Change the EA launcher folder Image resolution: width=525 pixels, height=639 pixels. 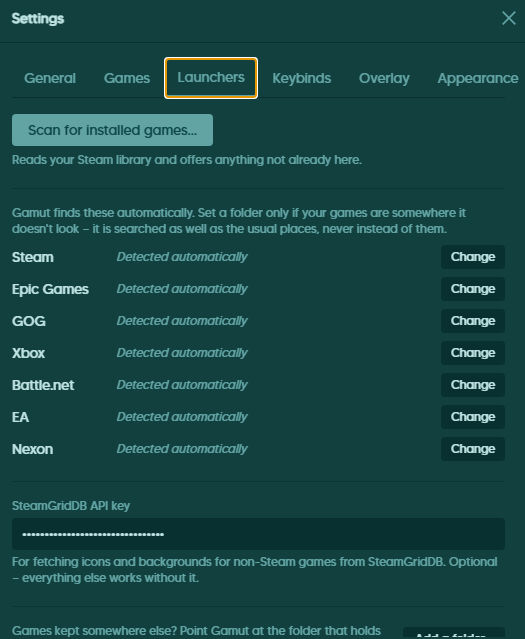(x=473, y=417)
